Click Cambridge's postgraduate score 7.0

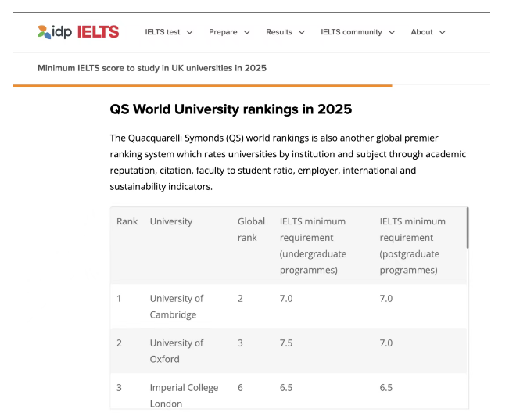pos(386,299)
